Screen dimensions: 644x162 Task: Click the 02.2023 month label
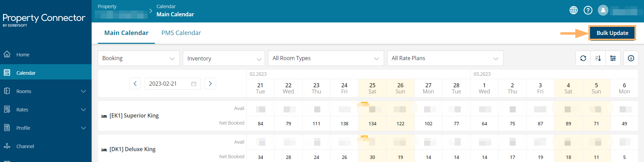[258, 74]
